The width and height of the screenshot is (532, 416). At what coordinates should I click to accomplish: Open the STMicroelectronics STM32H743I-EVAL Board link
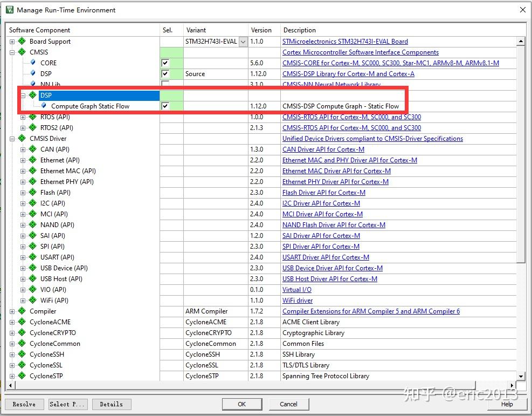pyautogui.click(x=345, y=42)
